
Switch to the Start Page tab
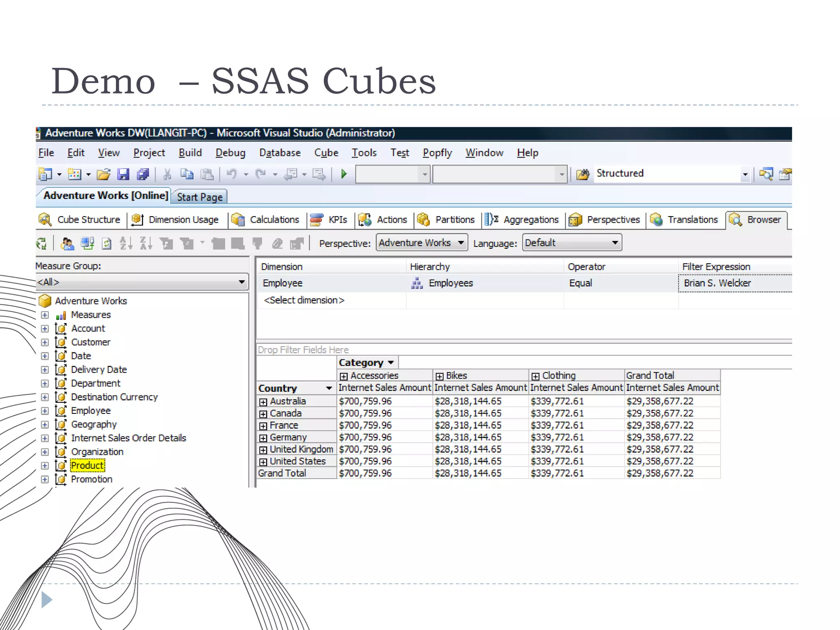[200, 197]
